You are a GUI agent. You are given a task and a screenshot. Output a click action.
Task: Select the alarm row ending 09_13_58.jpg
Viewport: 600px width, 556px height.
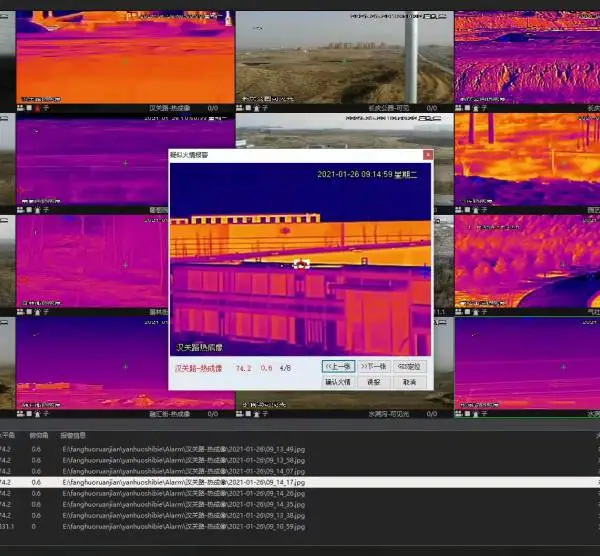[300, 460]
